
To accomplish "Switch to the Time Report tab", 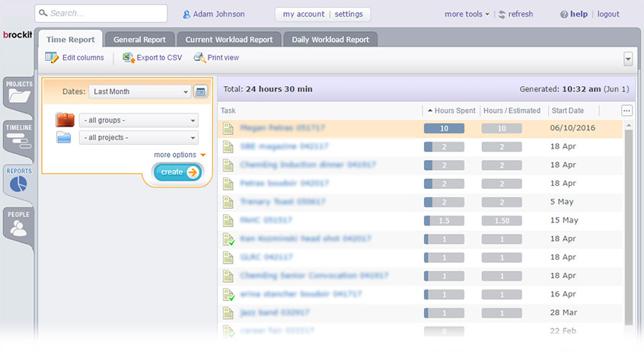I will click(x=71, y=40).
